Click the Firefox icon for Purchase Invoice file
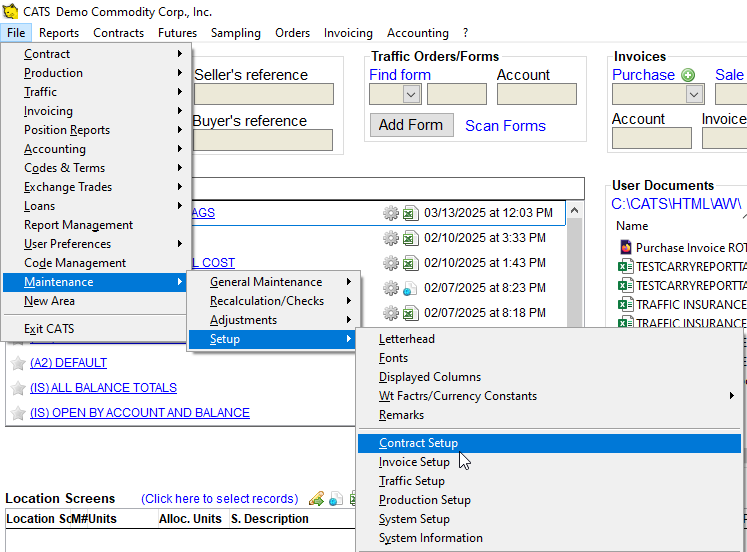Viewport: 747px width, 552px height. pyautogui.click(x=626, y=247)
